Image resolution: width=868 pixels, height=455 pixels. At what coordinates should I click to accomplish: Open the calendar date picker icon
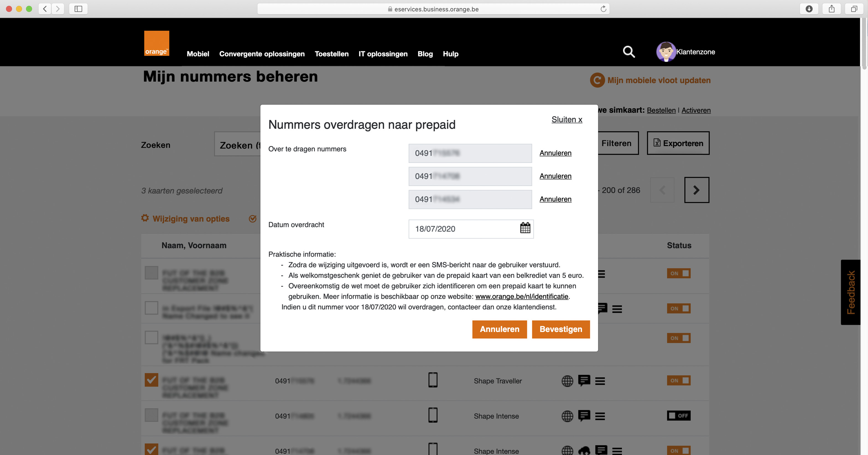525,229
